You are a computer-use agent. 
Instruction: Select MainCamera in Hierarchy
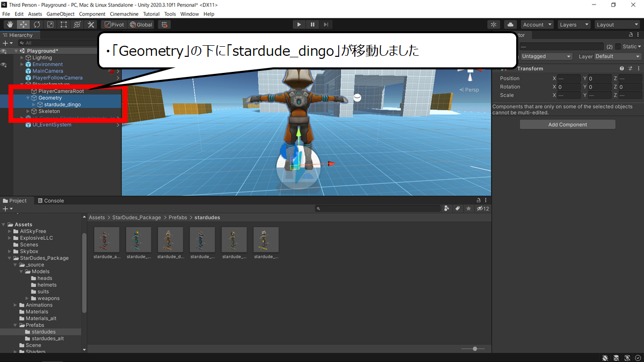pos(48,71)
